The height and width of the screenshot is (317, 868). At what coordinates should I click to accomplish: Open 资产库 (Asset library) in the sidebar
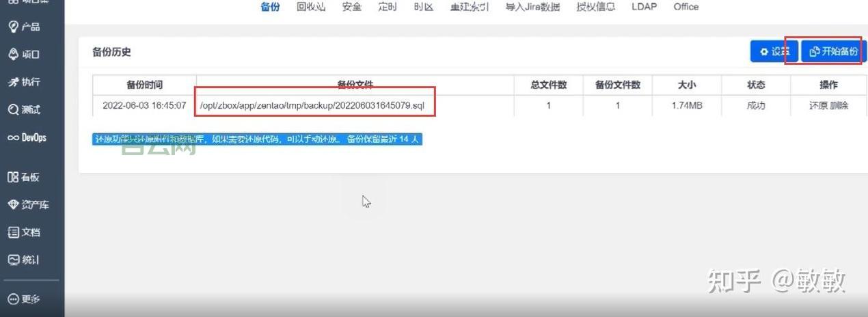coord(28,204)
